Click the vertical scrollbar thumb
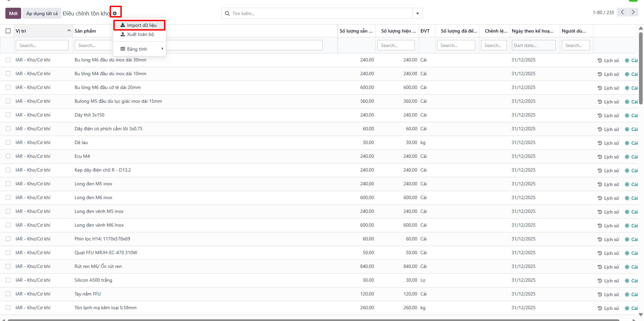The width and height of the screenshot is (644, 321). point(641,68)
